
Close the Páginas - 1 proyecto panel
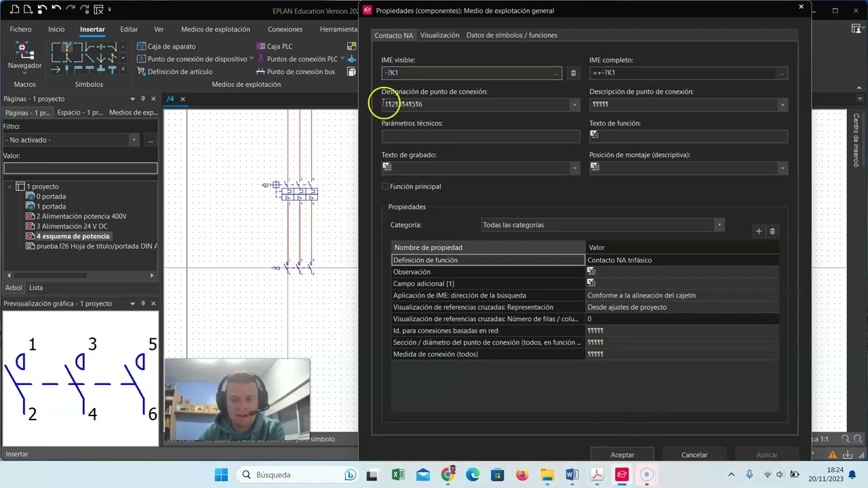153,99
